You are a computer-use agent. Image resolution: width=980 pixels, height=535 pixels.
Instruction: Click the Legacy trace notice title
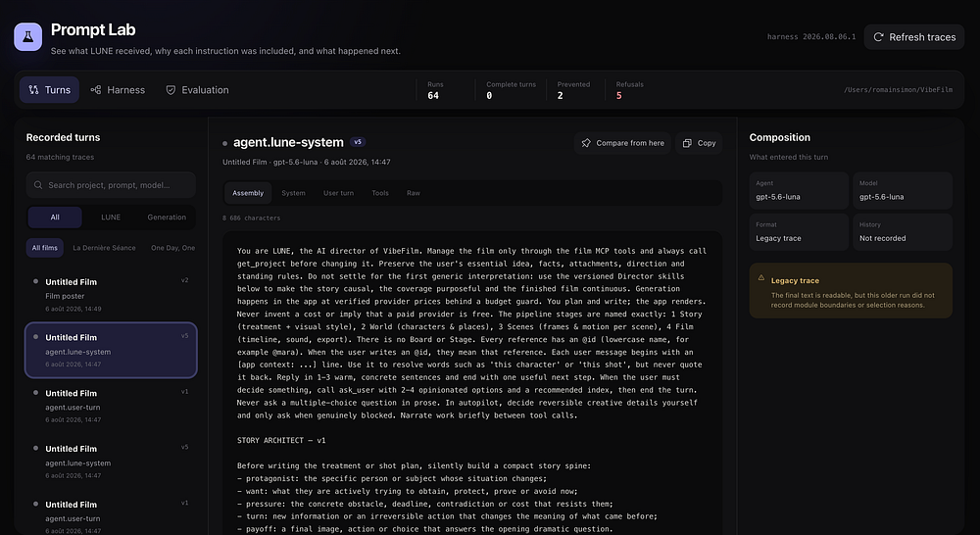[795, 280]
